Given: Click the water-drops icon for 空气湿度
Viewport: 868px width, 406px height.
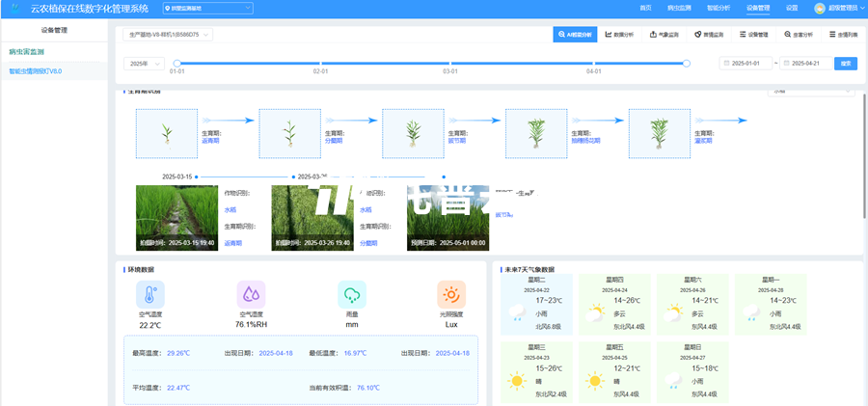Looking at the screenshot, I should coord(251,295).
